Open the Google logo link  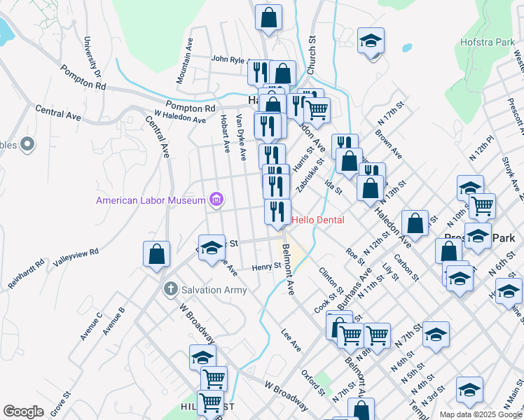pyautogui.click(x=23, y=412)
